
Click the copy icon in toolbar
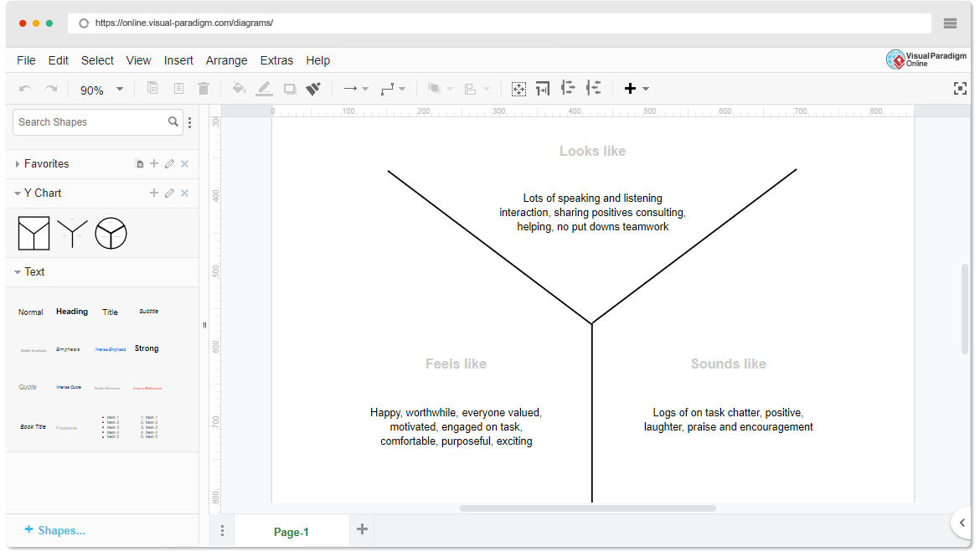(152, 88)
